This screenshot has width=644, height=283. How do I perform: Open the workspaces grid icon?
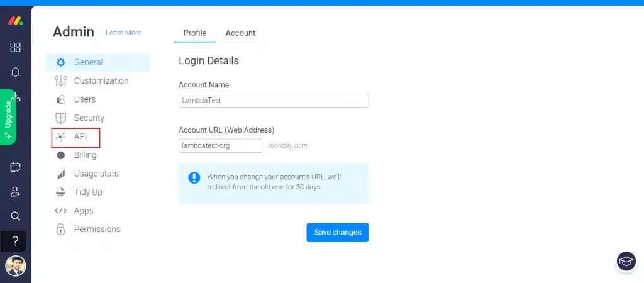(16, 47)
